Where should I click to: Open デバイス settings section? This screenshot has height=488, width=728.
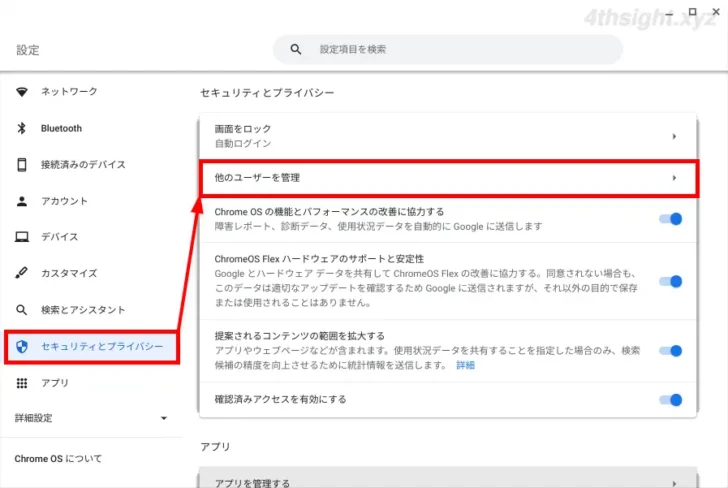coord(59,237)
